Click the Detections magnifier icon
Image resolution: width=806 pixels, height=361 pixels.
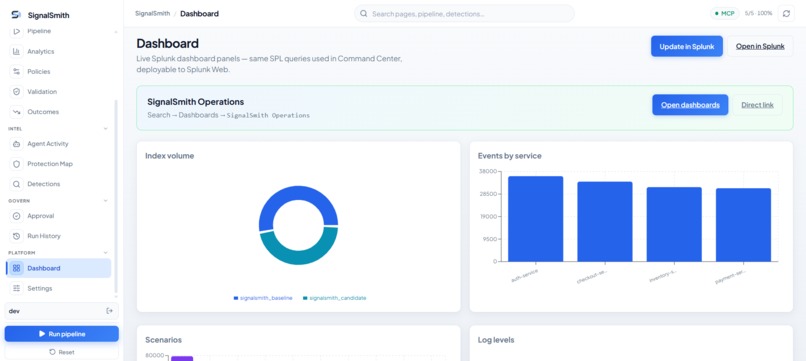(16, 184)
